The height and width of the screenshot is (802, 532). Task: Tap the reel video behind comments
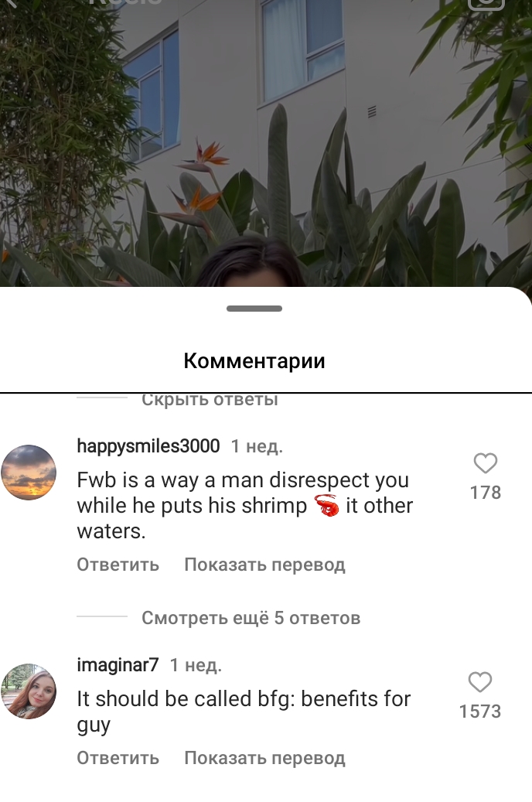(x=266, y=143)
